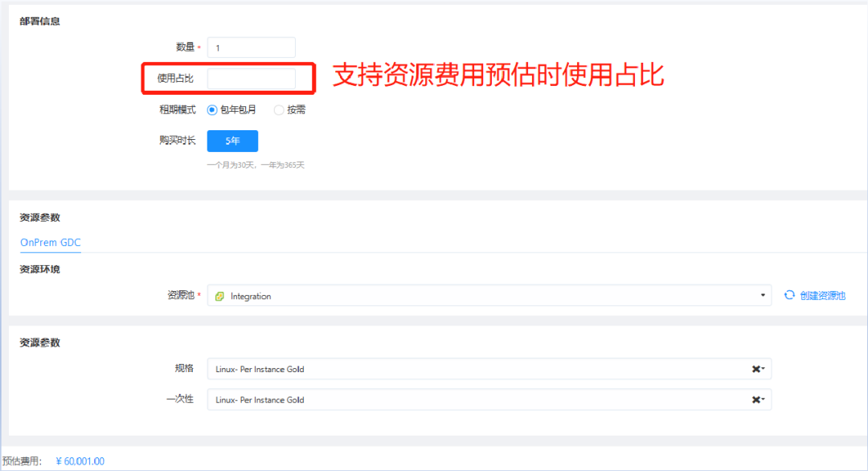Screen dimensions: 868x471
Task: Select the 5年 purchase duration button
Action: pos(231,141)
